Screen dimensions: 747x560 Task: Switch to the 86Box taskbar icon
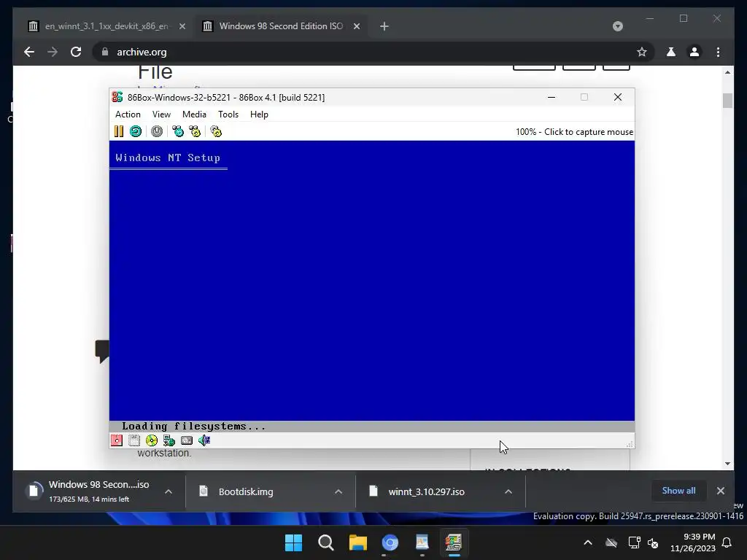click(454, 542)
